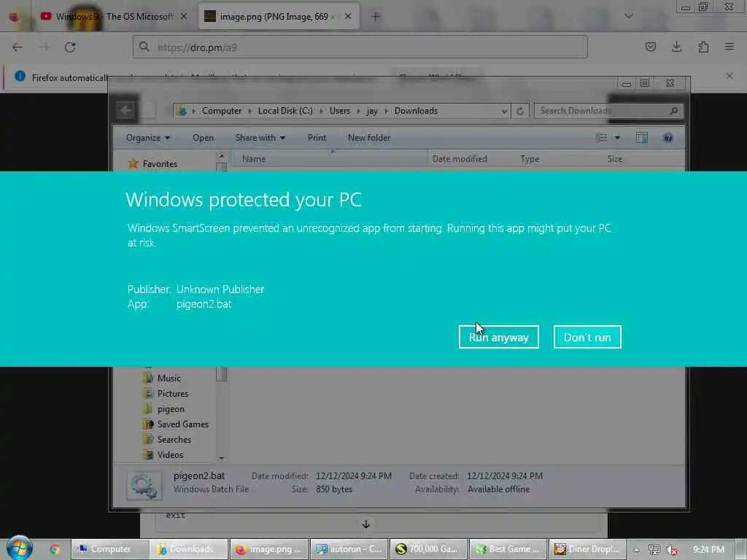Click the muted volume tray icon

click(x=672, y=550)
